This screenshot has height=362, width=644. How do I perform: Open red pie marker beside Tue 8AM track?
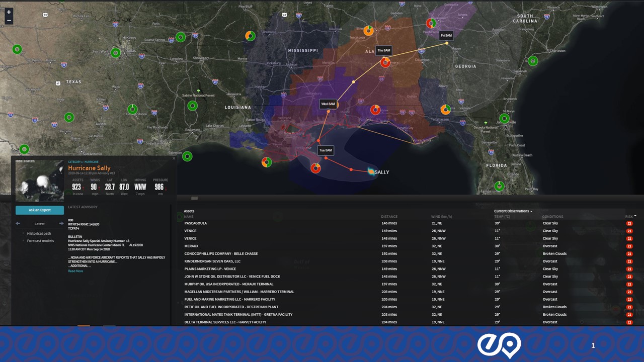click(x=315, y=168)
